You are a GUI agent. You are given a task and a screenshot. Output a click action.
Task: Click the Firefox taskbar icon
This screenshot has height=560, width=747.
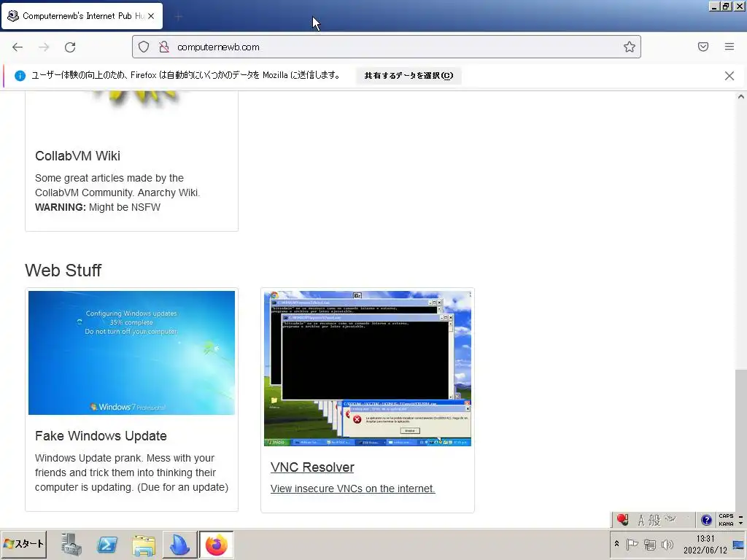click(x=216, y=544)
